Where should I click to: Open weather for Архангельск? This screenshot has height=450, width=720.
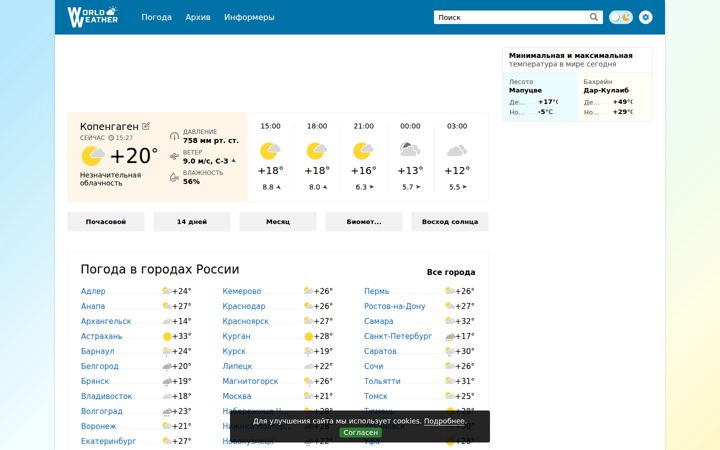pyautogui.click(x=106, y=321)
